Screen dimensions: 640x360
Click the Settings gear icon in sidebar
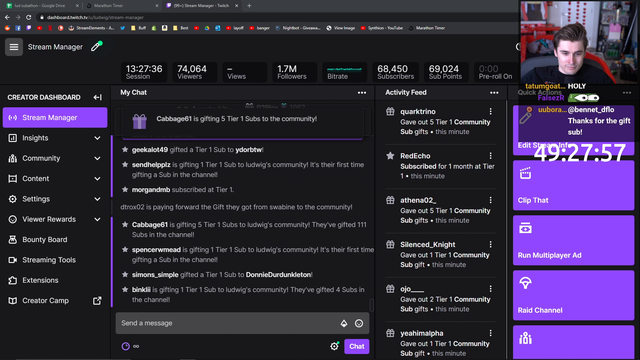point(13,199)
